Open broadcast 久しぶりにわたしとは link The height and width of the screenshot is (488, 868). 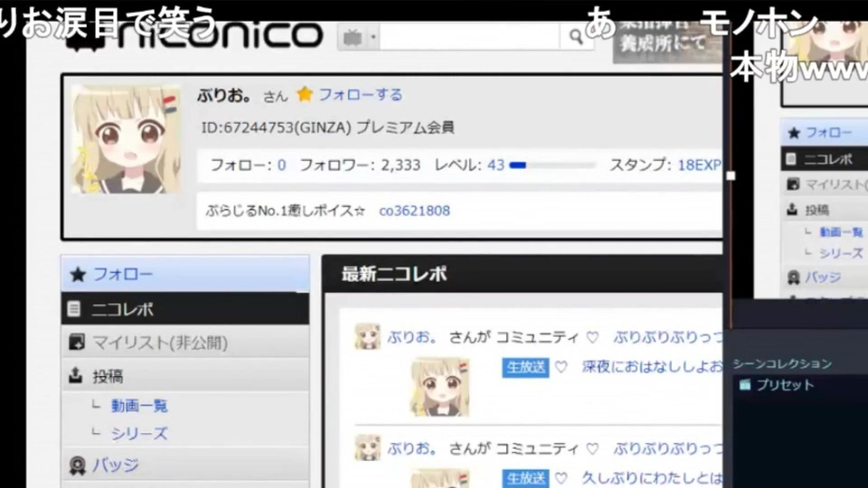[652, 477]
